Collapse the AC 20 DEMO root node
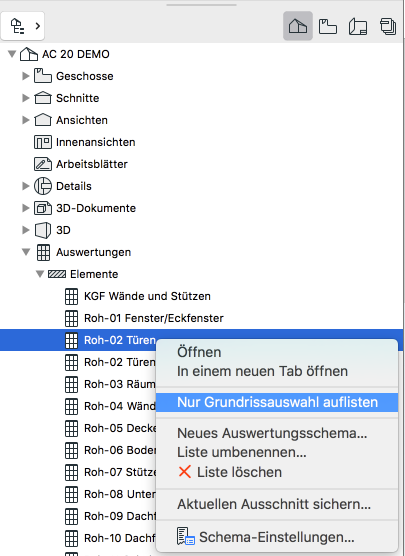 point(12,54)
